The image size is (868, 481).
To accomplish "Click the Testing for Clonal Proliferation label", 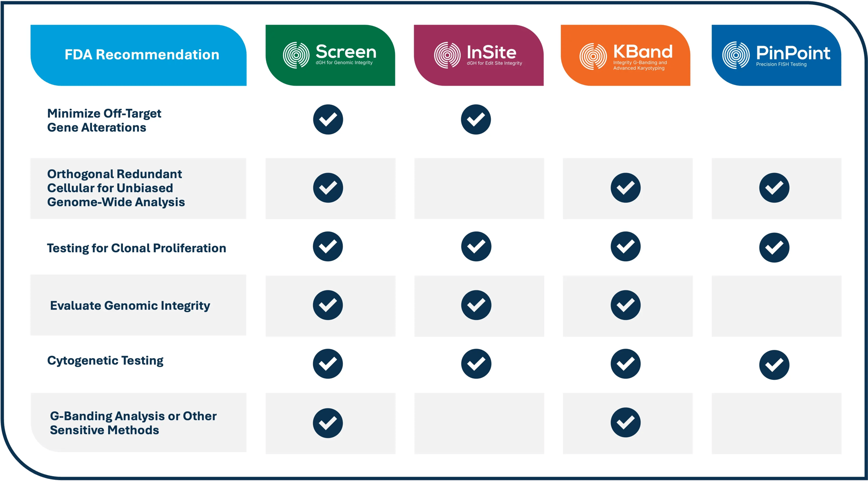I will coord(136,248).
